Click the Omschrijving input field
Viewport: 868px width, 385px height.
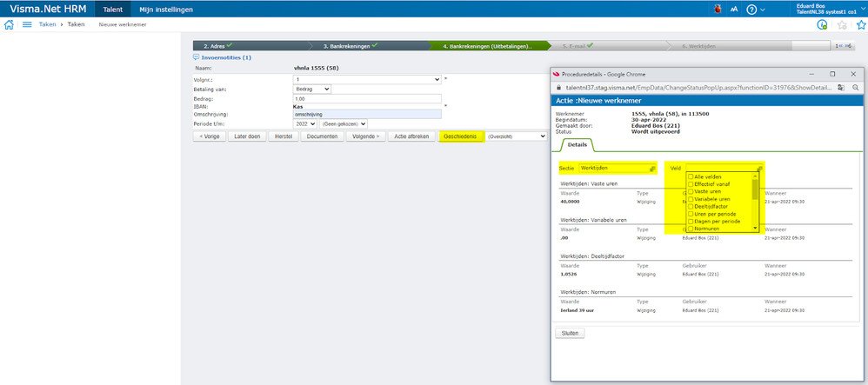coord(367,114)
